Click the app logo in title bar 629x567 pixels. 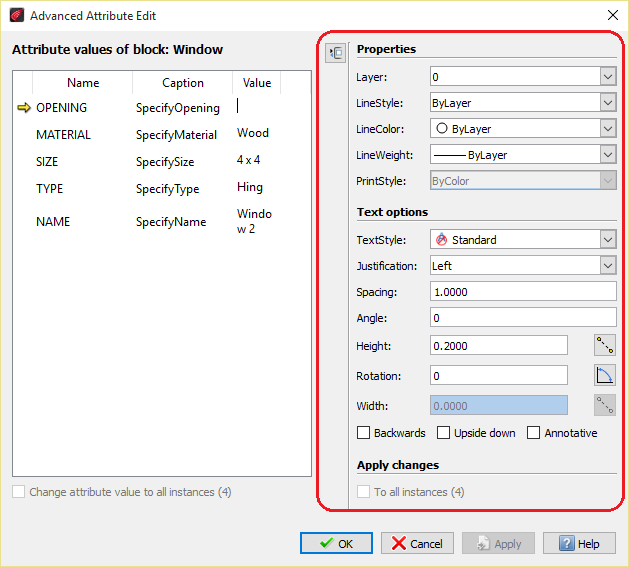[15, 16]
